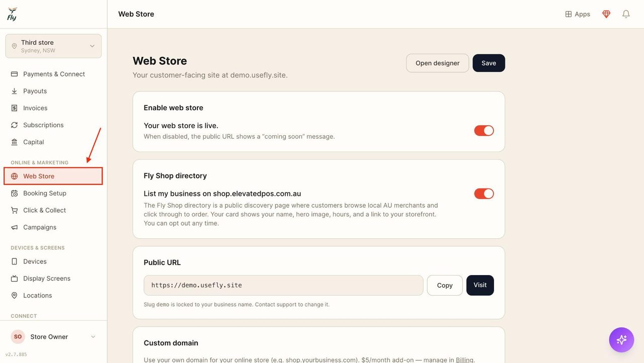Open the Billing link
This screenshot has height=363, width=644.
[464, 360]
